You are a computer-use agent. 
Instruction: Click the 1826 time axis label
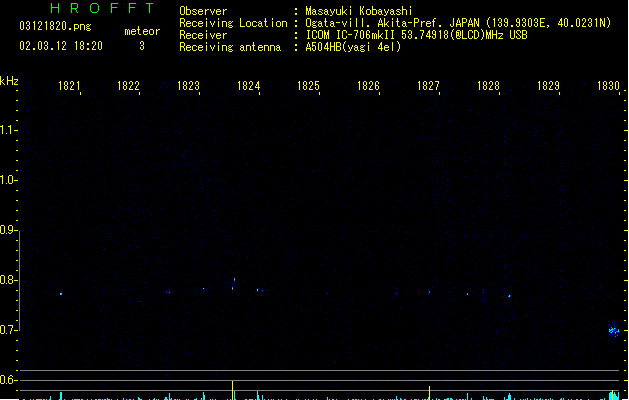(x=368, y=86)
